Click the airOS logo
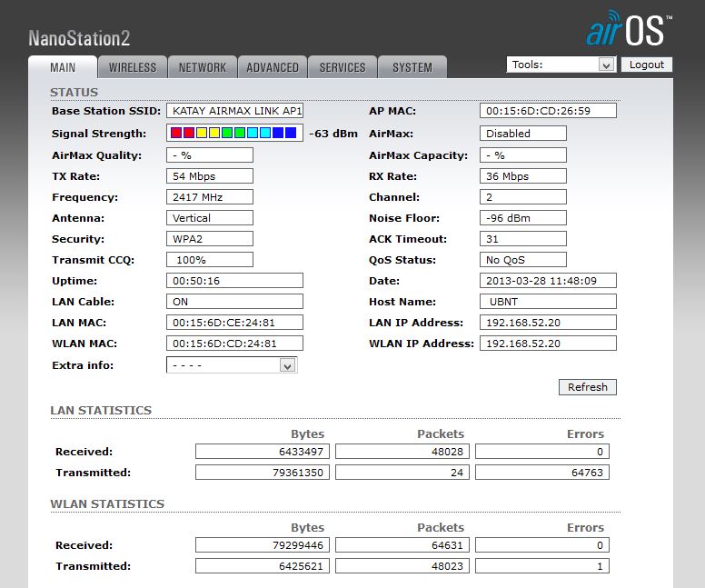This screenshot has width=705, height=588. (627, 29)
